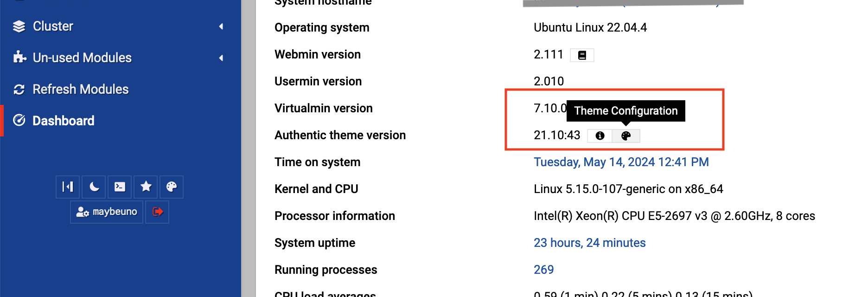Open the Authentic theme info icon

[x=600, y=136]
